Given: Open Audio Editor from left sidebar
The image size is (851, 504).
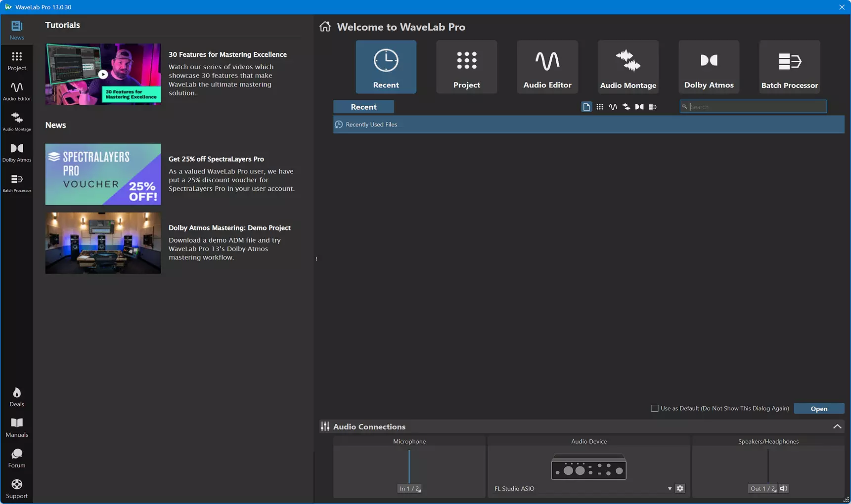Looking at the screenshot, I should click(17, 91).
